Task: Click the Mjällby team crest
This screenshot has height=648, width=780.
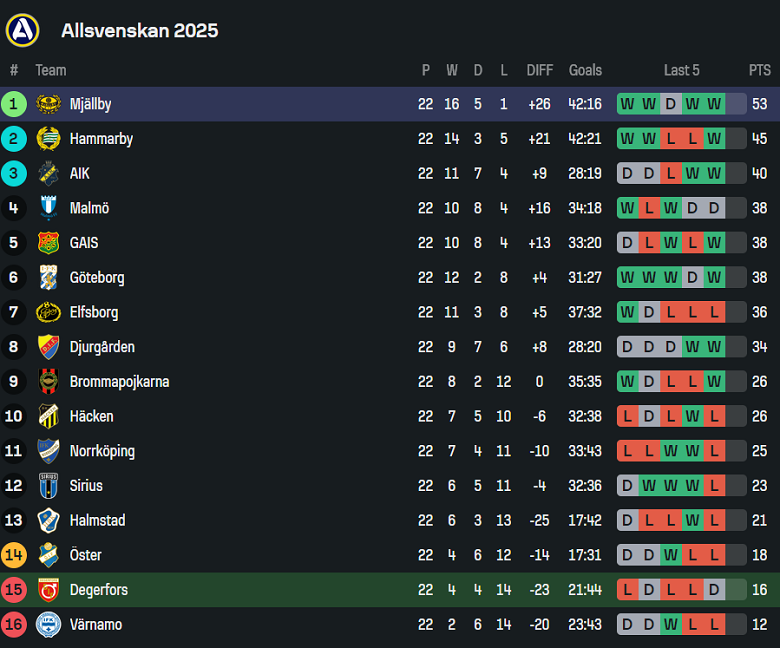Action: [x=48, y=104]
